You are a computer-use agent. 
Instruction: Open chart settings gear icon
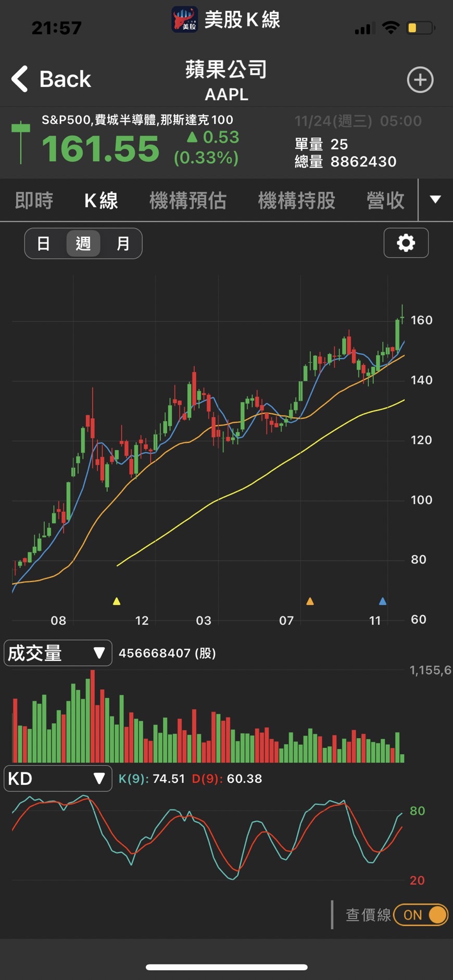coord(406,242)
